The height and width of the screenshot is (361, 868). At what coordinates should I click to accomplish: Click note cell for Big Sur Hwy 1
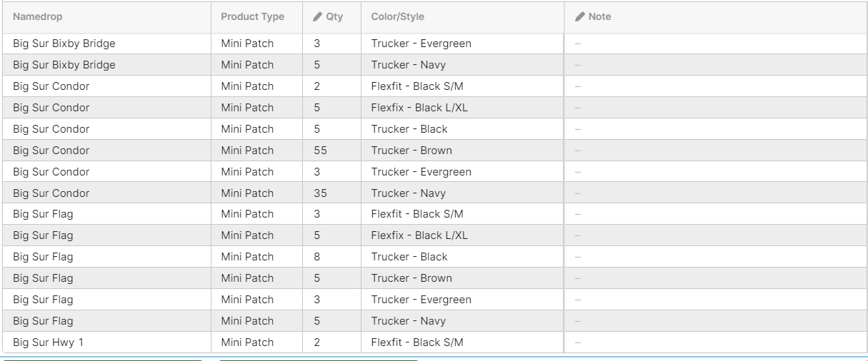click(x=715, y=342)
